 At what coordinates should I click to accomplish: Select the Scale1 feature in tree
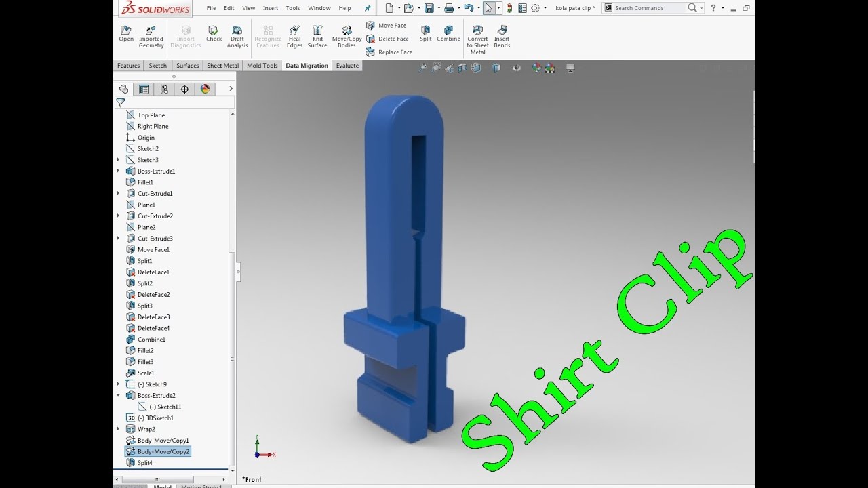[140, 373]
